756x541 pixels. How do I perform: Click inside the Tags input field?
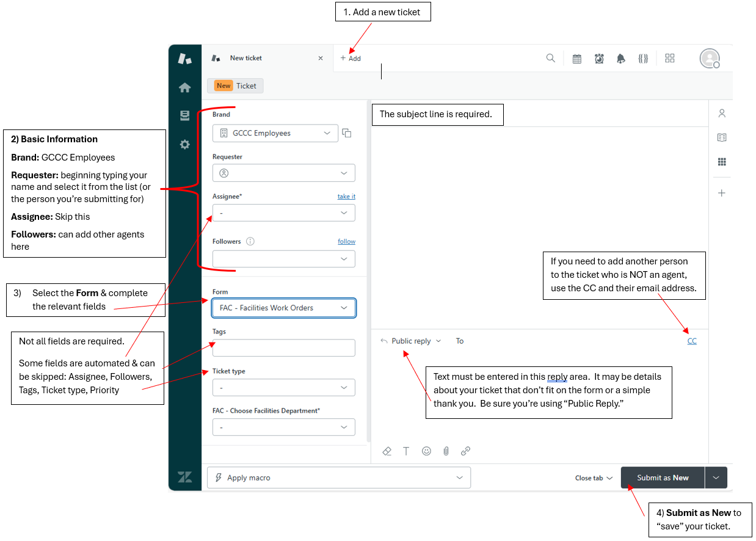[283, 347]
